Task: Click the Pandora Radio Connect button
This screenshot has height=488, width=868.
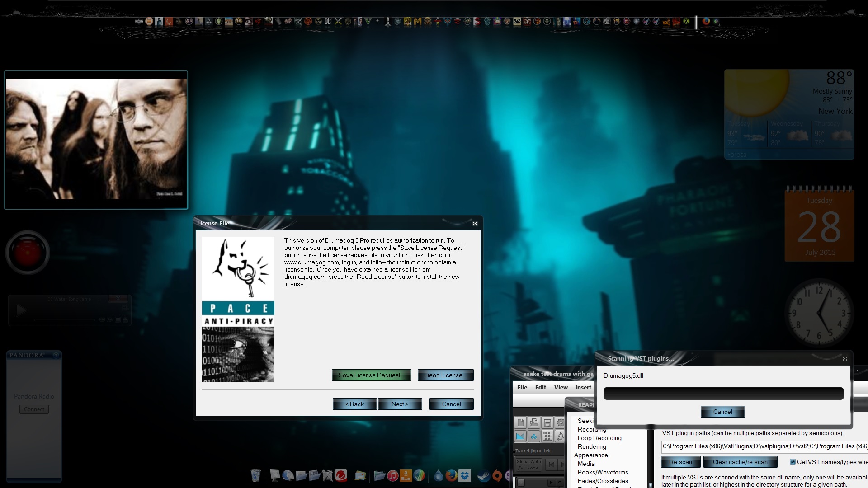Action: [x=34, y=409]
